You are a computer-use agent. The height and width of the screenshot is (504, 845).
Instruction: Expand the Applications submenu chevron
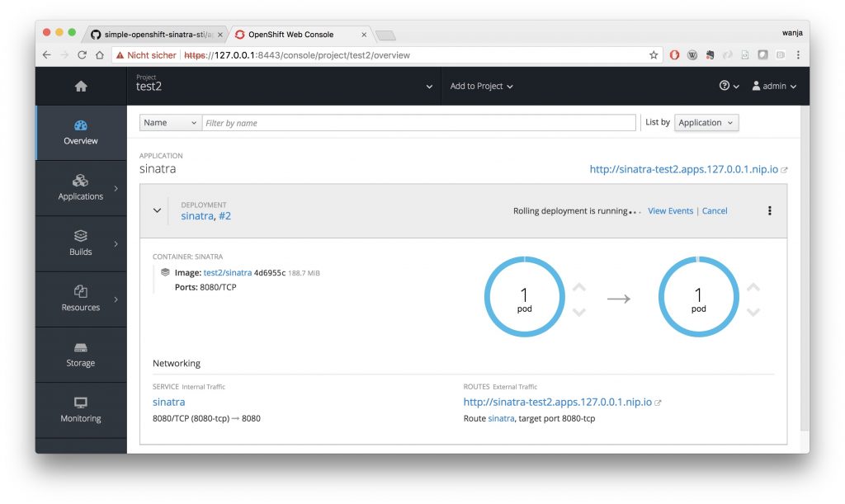point(116,188)
